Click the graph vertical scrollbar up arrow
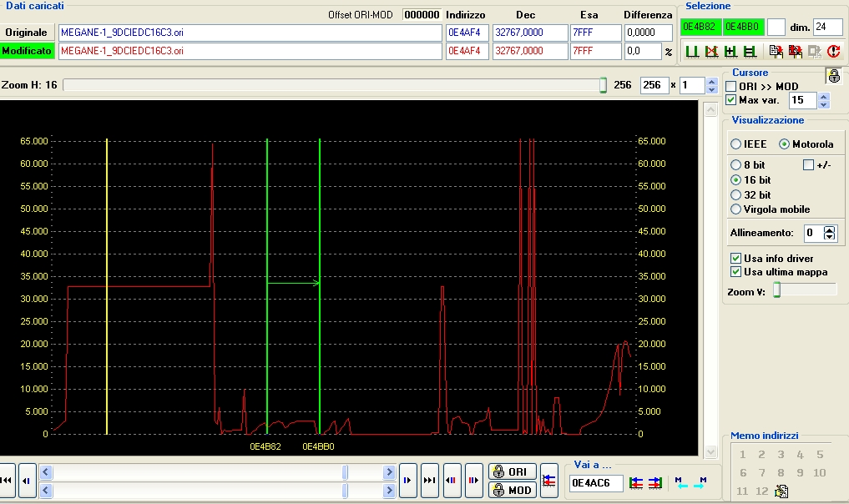The height and width of the screenshot is (504, 849). coord(711,109)
